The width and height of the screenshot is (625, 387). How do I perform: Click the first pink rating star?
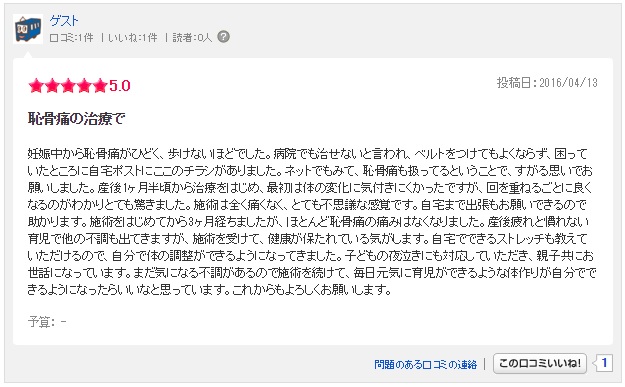36,86
